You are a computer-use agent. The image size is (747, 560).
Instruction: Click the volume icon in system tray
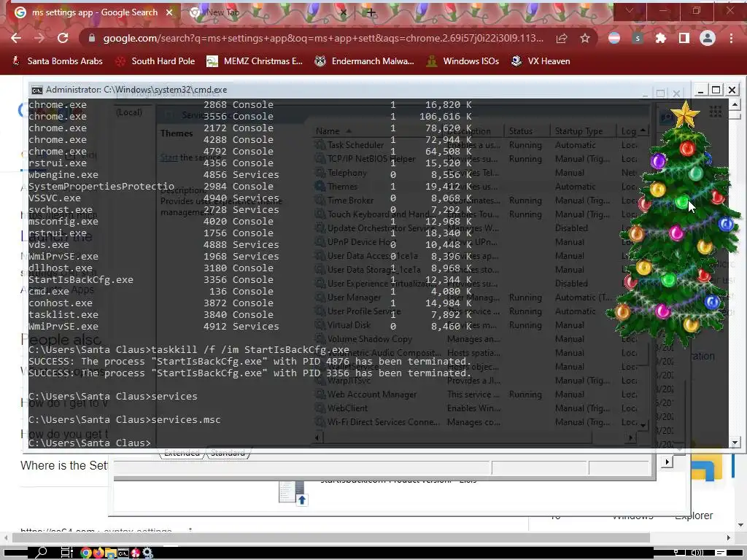coord(697,553)
